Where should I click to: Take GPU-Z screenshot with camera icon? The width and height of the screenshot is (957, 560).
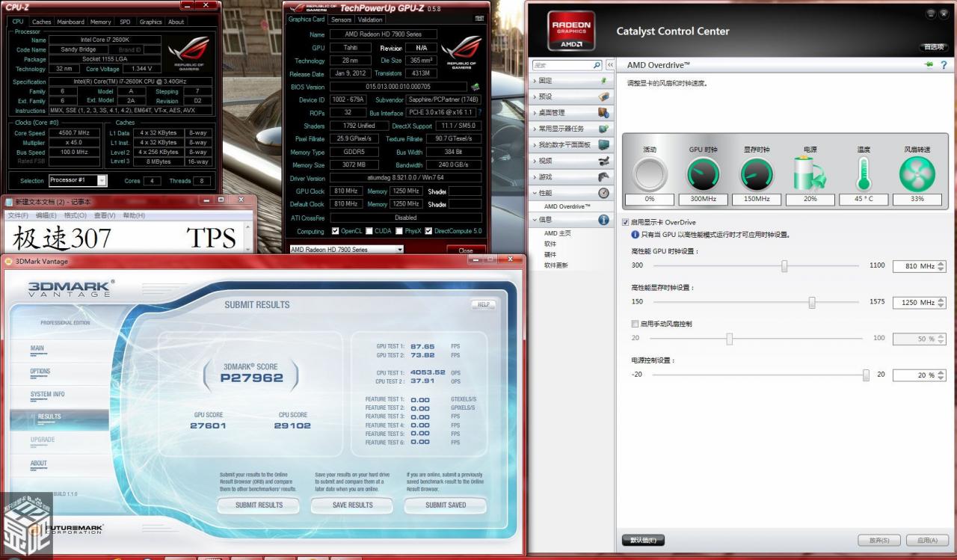[x=479, y=19]
